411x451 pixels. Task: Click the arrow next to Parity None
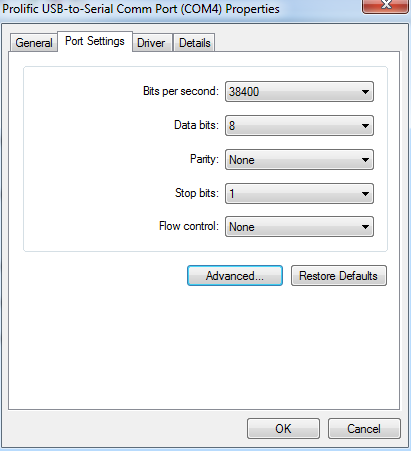pyautogui.click(x=365, y=160)
